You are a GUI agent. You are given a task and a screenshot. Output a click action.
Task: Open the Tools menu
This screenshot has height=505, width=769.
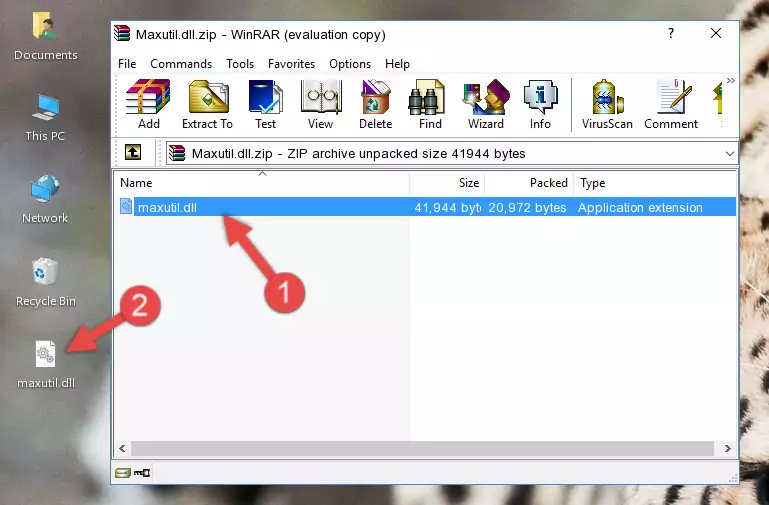pyautogui.click(x=240, y=64)
